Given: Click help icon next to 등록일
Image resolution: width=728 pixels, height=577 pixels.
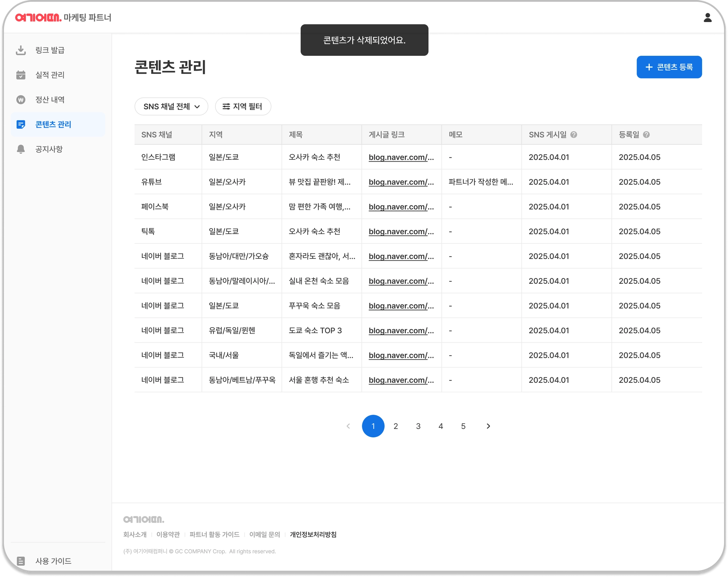Looking at the screenshot, I should pyautogui.click(x=647, y=135).
